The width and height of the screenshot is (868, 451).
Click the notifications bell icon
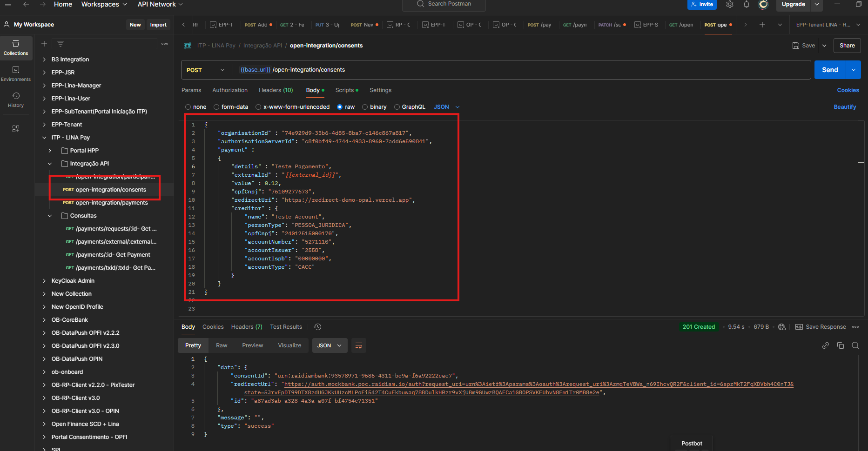pos(747,4)
